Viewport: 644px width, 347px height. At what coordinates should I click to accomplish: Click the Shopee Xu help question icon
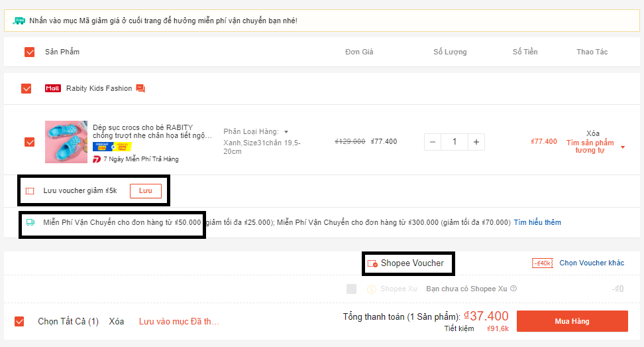pyautogui.click(x=513, y=289)
